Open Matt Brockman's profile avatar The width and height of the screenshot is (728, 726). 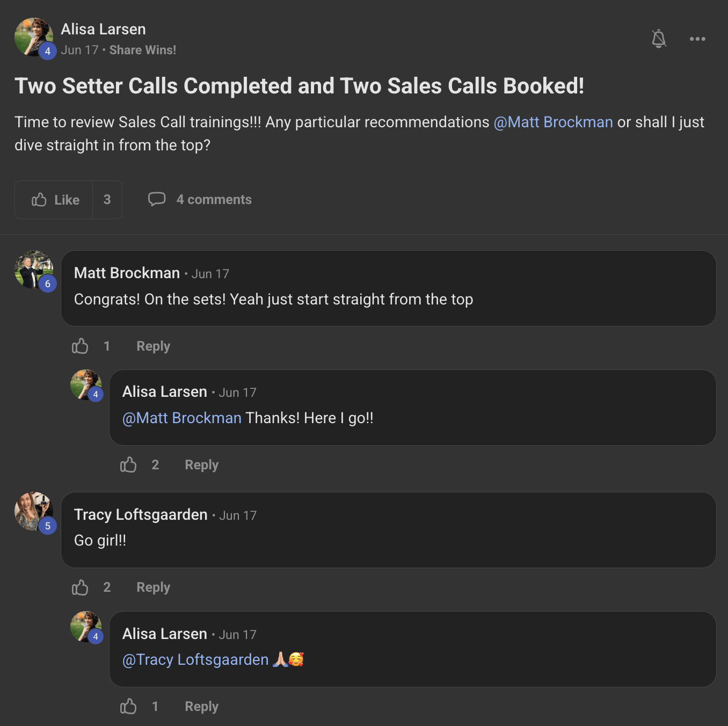(x=33, y=270)
